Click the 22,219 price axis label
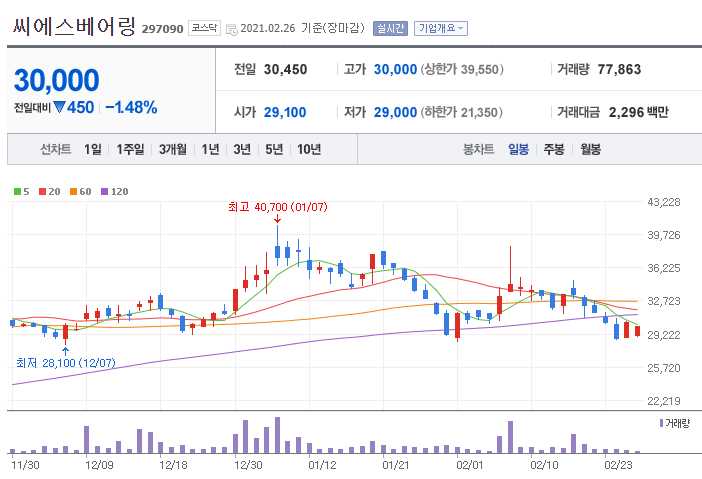 tap(663, 401)
